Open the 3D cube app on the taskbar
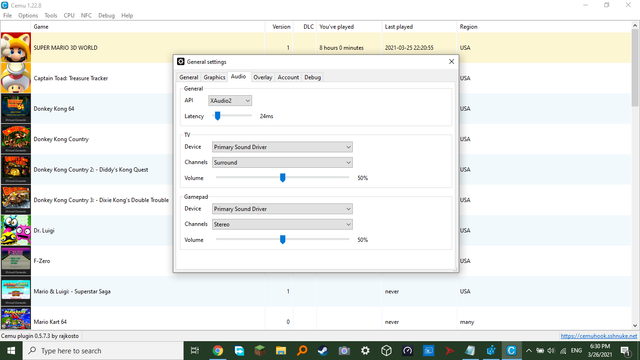 pyautogui.click(x=386, y=351)
